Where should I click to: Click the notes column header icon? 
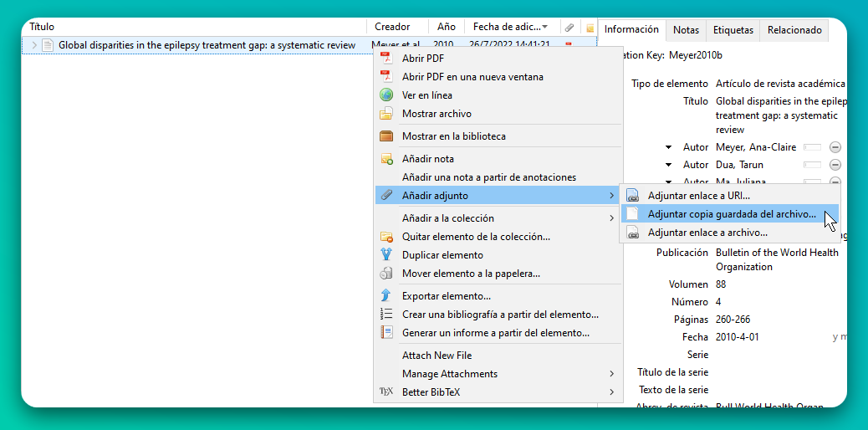pos(590,27)
